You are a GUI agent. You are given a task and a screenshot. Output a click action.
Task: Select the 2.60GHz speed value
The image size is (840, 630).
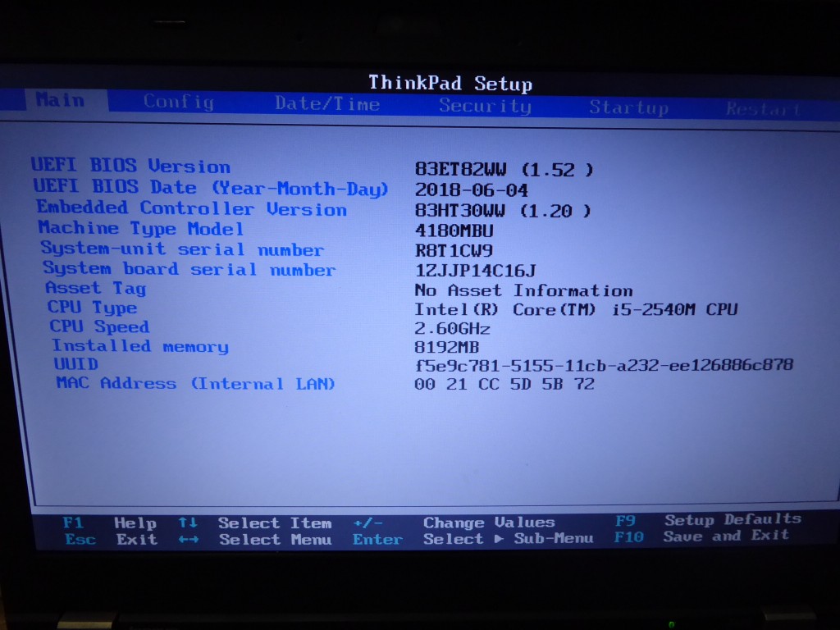[x=452, y=328]
